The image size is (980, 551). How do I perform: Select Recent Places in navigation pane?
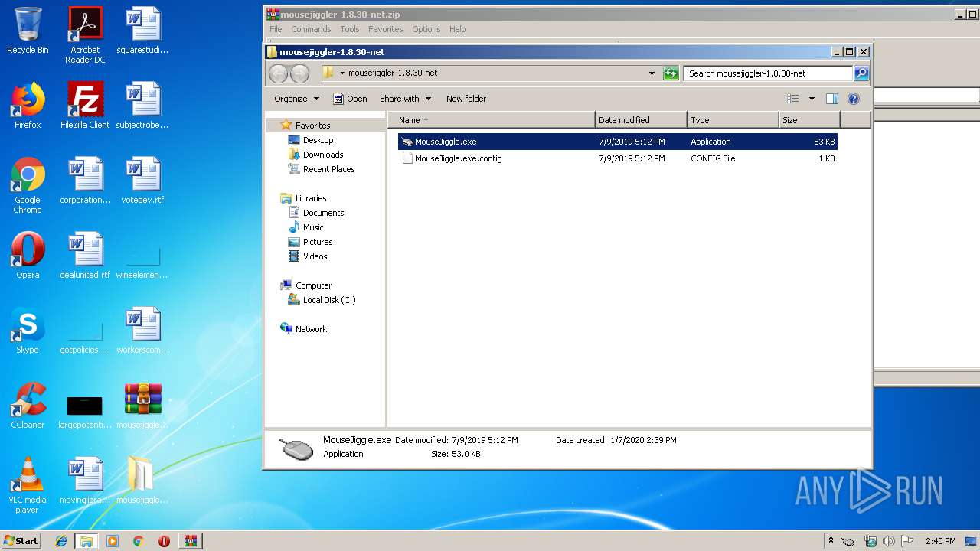(x=328, y=169)
